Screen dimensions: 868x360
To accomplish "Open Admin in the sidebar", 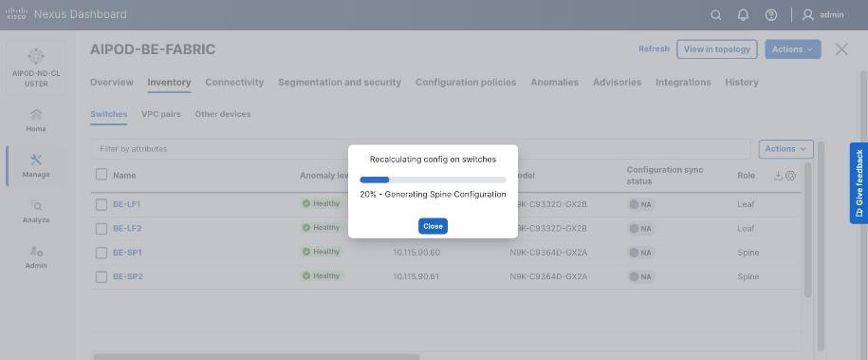I will 36,256.
